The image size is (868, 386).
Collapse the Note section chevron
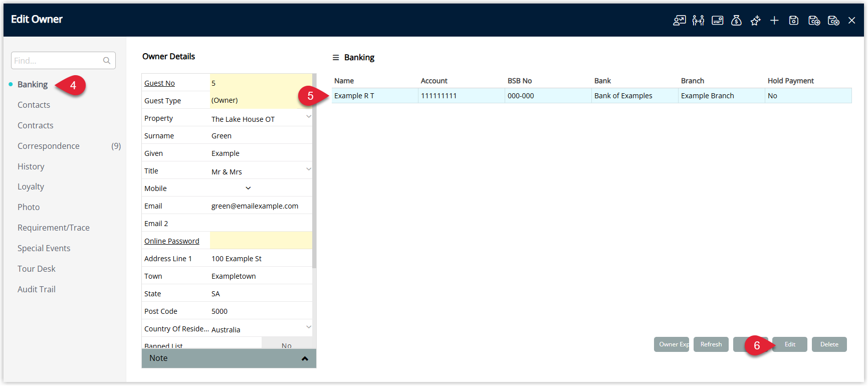305,358
